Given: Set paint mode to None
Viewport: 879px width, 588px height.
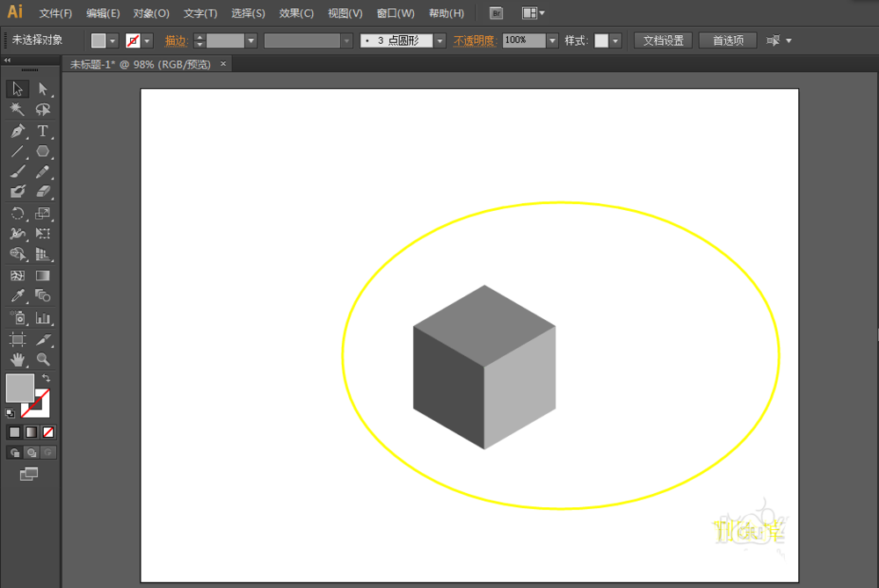Looking at the screenshot, I should pos(48,432).
